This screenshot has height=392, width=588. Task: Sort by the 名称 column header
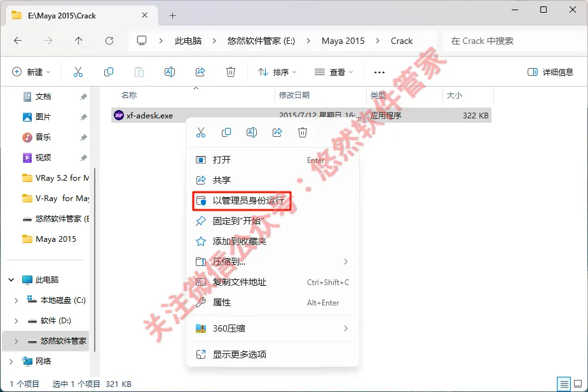click(129, 95)
